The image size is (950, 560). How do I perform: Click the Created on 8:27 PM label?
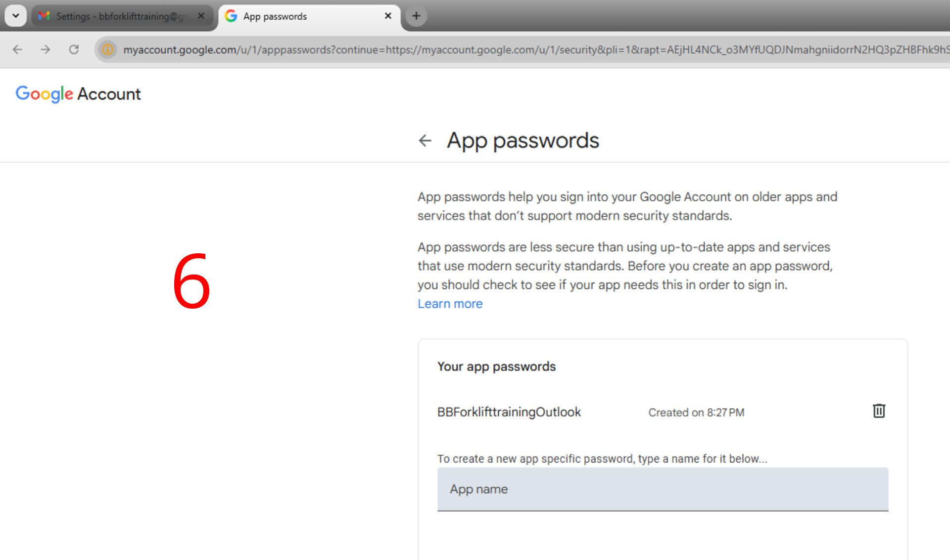click(x=696, y=413)
